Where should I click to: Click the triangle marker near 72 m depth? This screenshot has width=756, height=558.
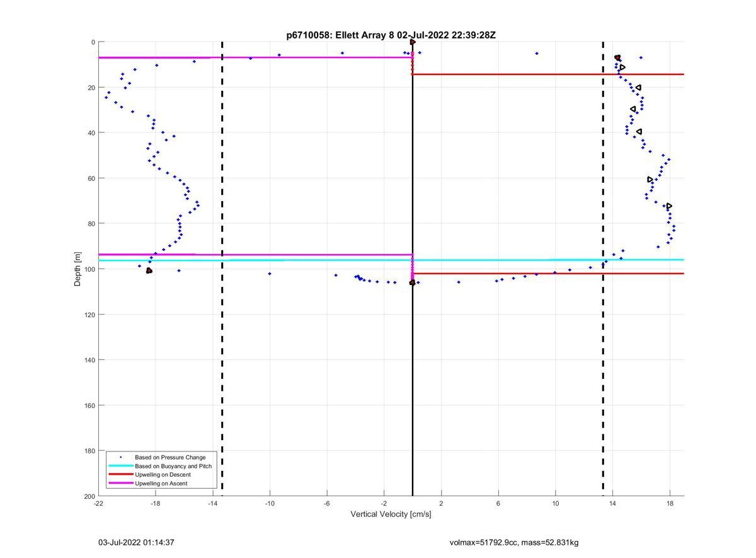click(x=669, y=206)
